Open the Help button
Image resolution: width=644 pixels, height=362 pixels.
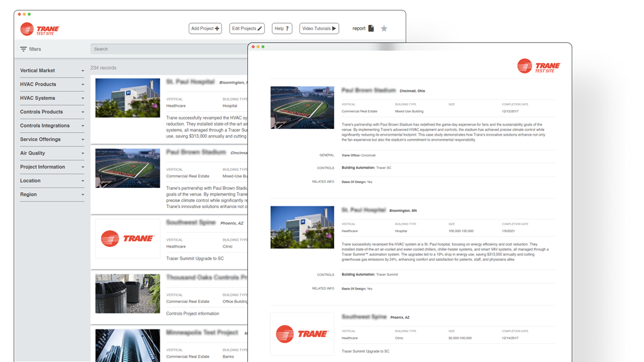tap(282, 28)
